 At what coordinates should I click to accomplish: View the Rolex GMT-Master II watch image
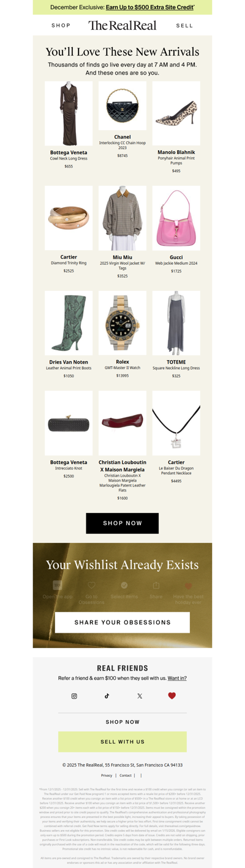coord(123,323)
